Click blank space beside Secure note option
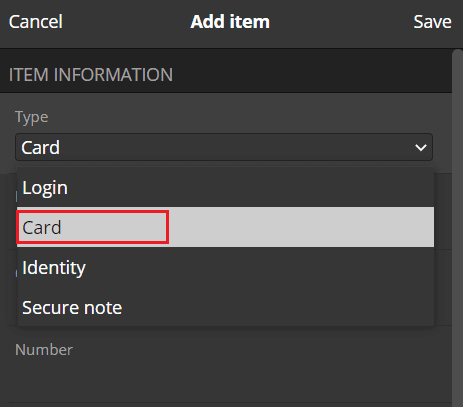 tap(277, 307)
